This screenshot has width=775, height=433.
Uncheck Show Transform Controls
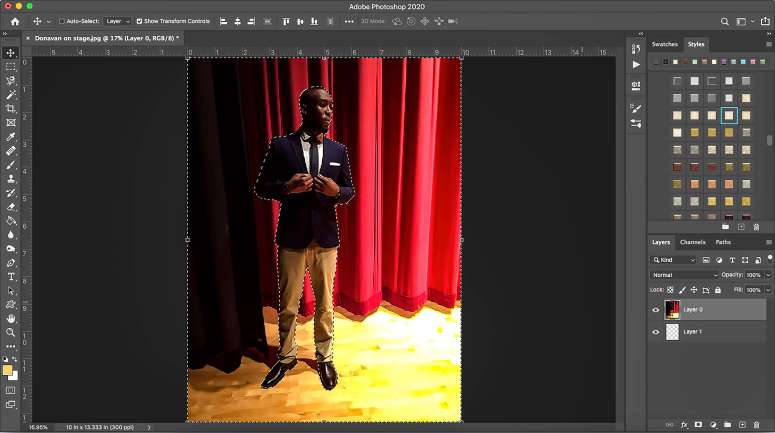[140, 21]
